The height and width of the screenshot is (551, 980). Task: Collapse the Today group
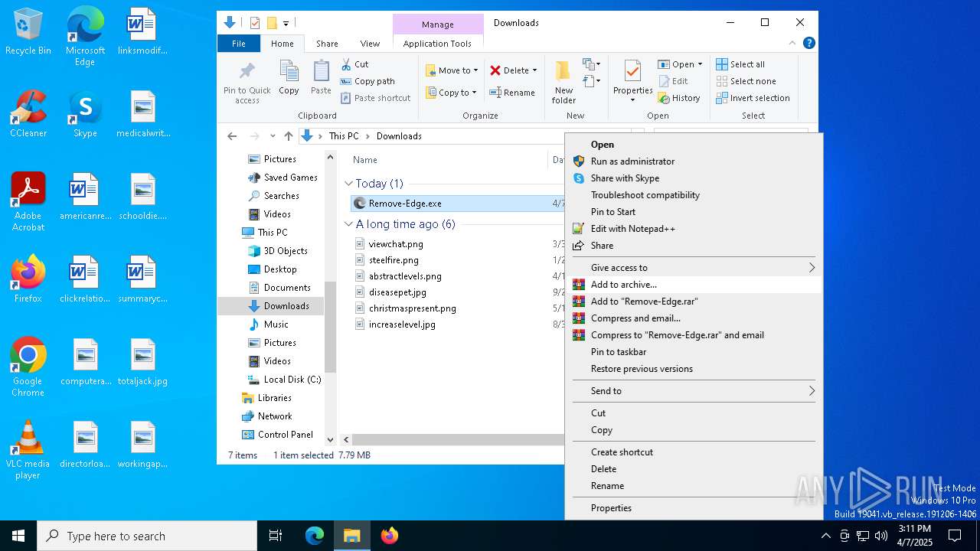(349, 184)
